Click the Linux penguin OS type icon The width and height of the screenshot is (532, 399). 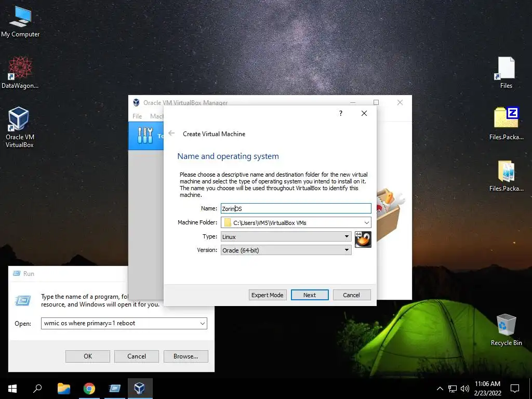click(x=363, y=240)
